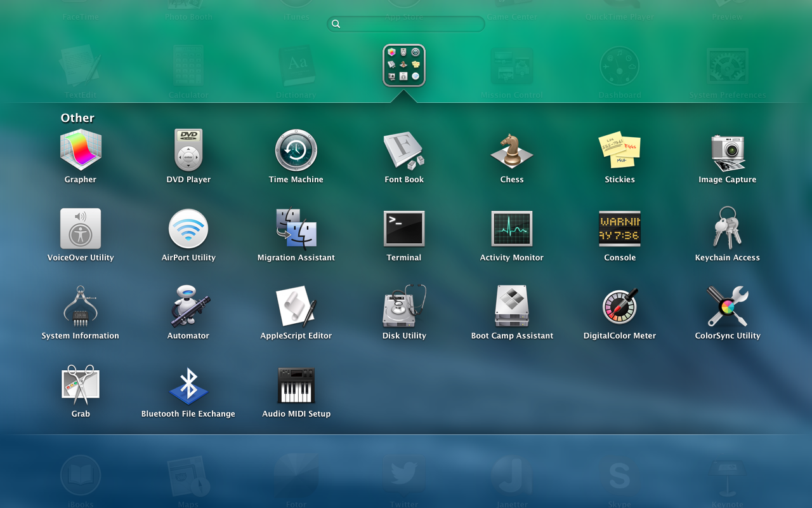
Task: Click the dimmed System Preferences icon
Action: coord(728,65)
